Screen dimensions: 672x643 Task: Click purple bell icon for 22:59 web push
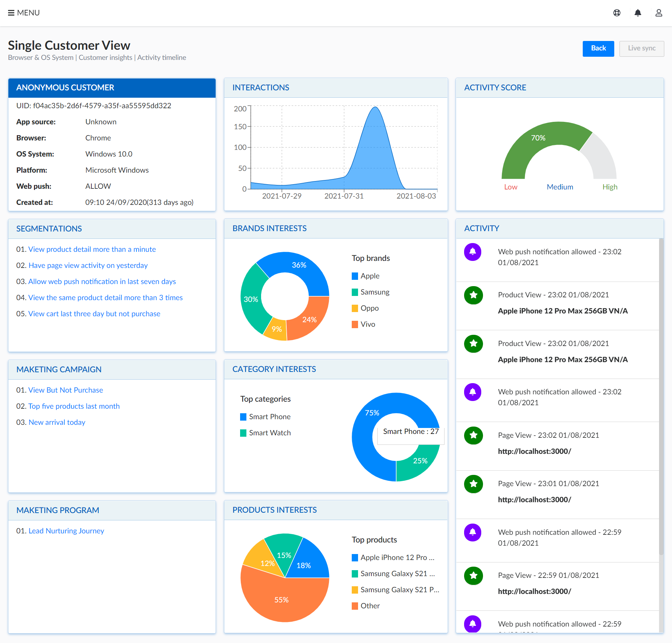472,532
